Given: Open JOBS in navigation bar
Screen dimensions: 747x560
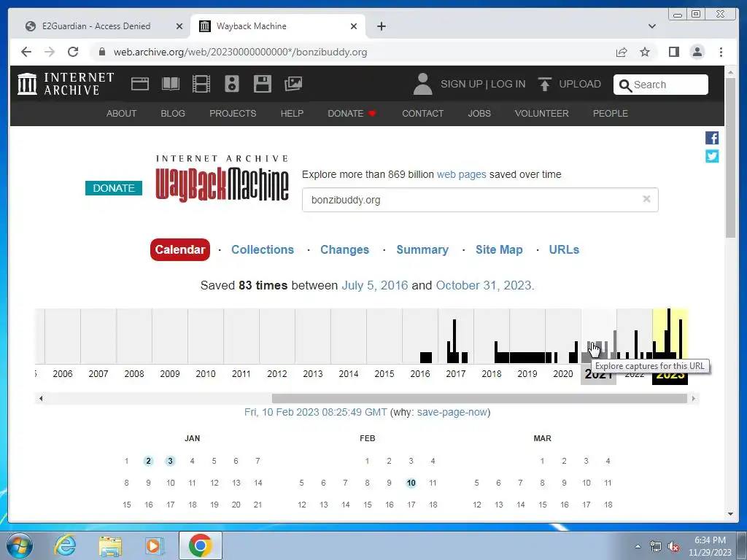Looking at the screenshot, I should click(479, 113).
